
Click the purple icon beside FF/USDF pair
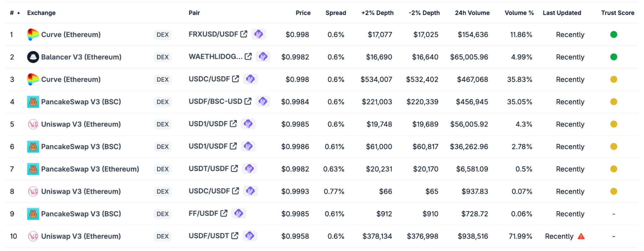238,213
